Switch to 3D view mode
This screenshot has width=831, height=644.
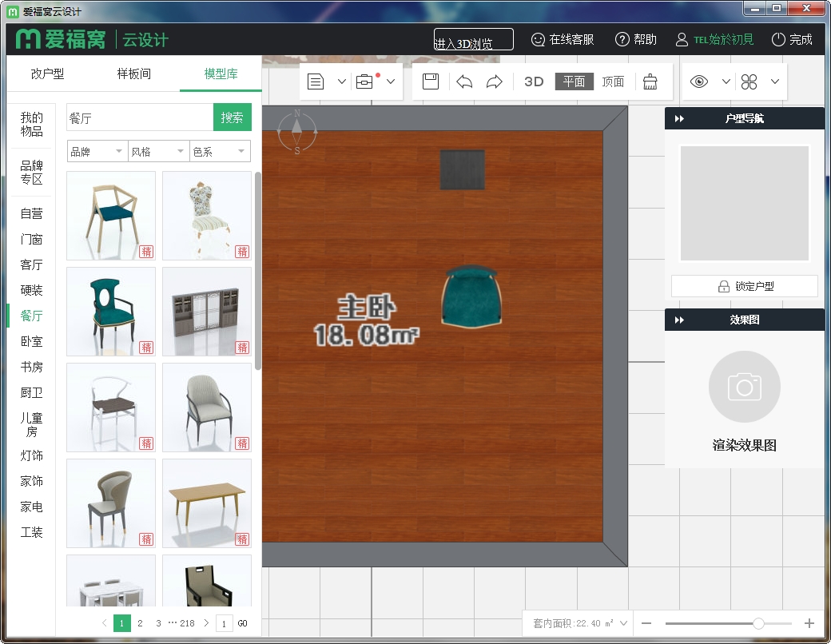pos(534,81)
